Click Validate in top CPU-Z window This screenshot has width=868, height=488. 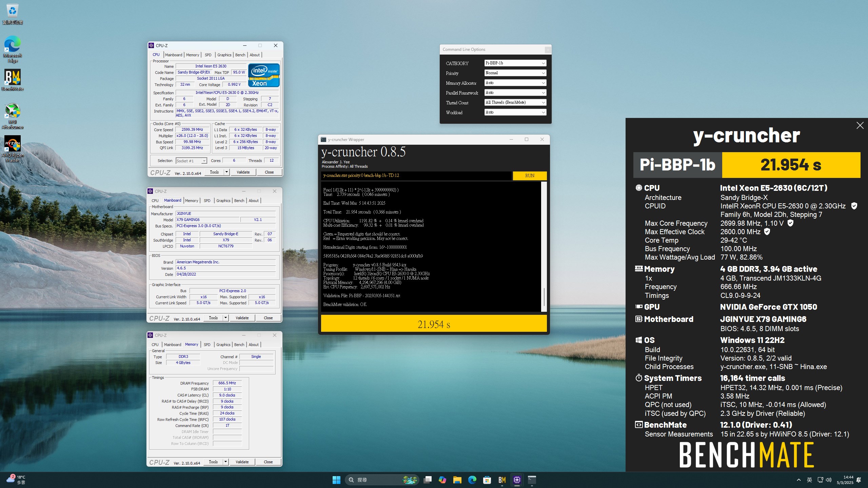click(x=243, y=172)
